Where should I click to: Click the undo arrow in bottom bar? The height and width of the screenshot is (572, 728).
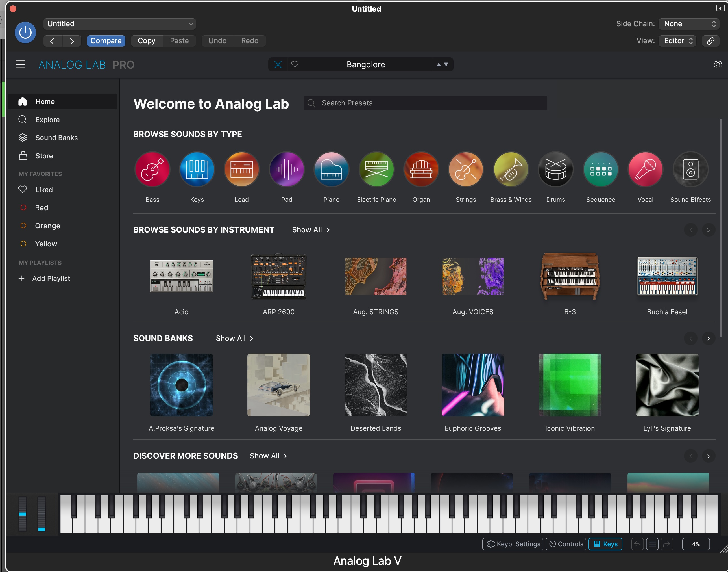point(637,544)
